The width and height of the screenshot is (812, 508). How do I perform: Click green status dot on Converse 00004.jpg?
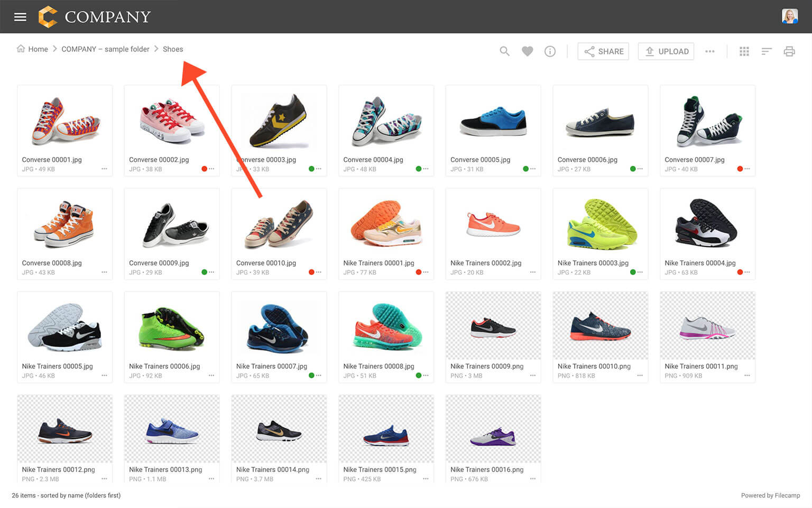[419, 169]
